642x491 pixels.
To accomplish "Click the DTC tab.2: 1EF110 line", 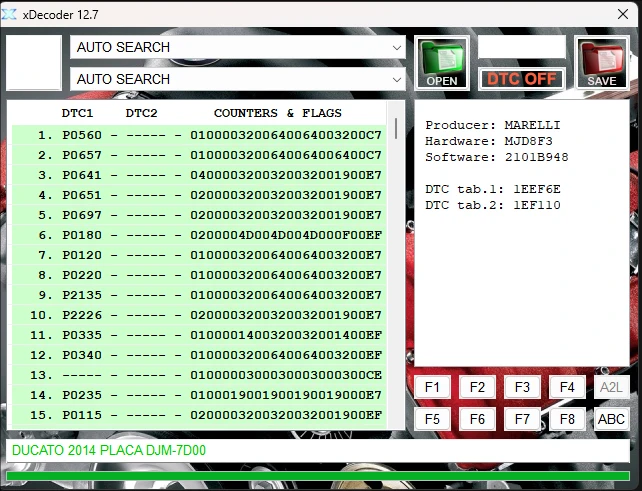I will click(x=493, y=205).
